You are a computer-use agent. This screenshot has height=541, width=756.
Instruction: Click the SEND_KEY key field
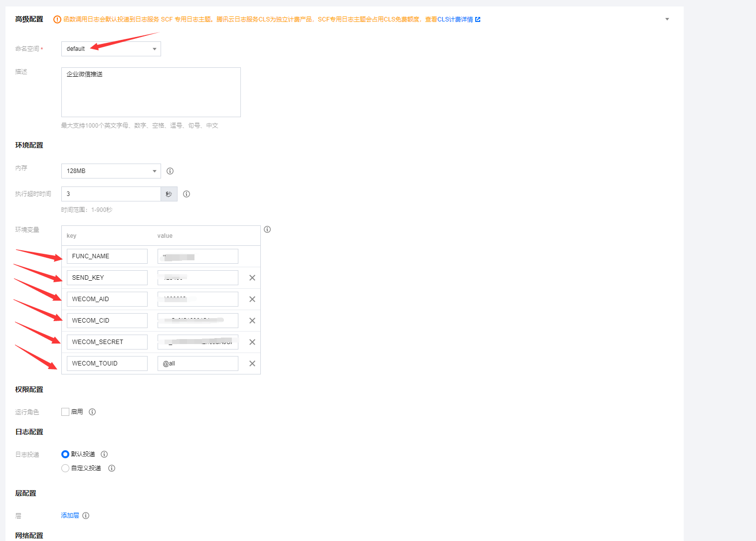pos(107,278)
